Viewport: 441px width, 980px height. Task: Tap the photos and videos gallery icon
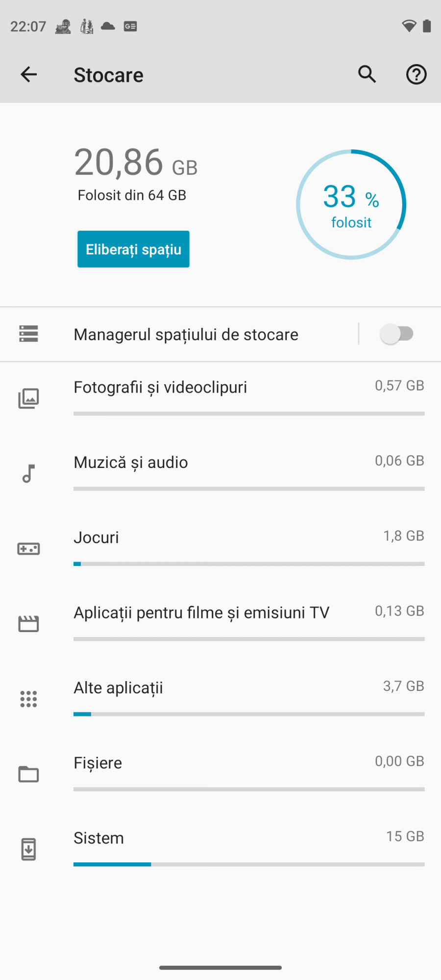28,398
